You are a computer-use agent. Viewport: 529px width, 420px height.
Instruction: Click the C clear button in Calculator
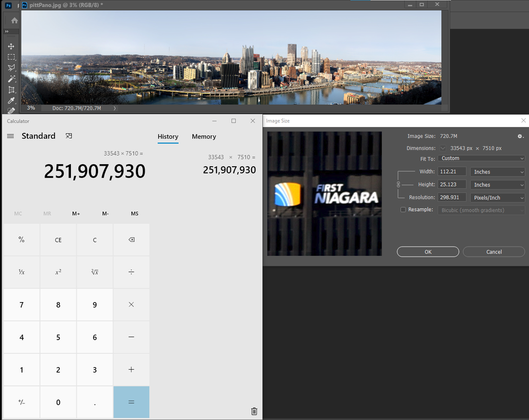(95, 240)
